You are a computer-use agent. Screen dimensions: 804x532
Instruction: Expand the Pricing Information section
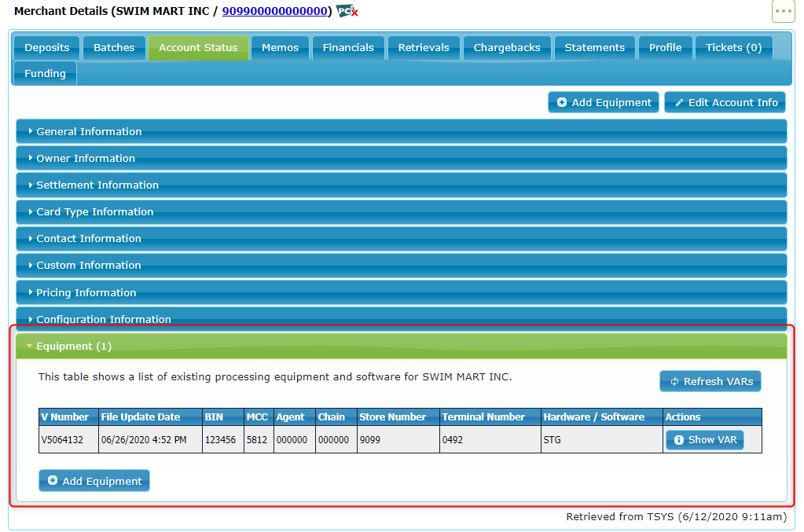point(402,292)
